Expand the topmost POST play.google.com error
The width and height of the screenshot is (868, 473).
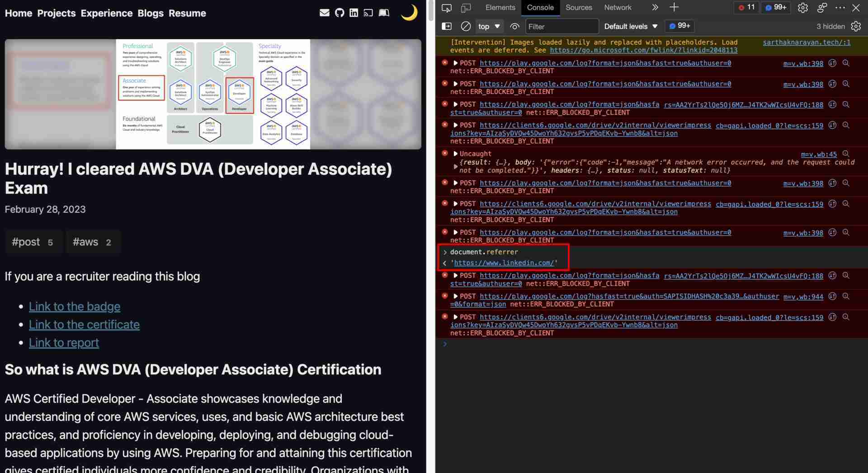click(455, 63)
